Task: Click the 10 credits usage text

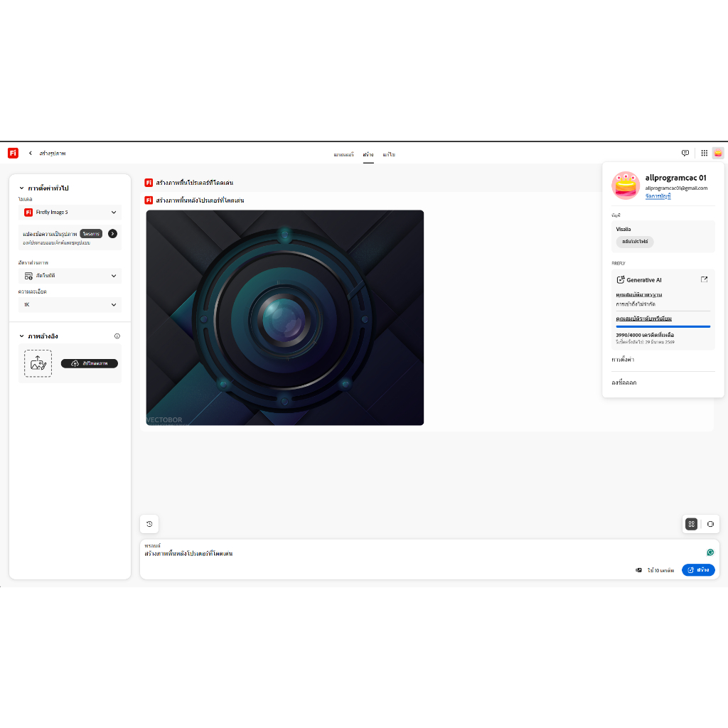Action: click(x=660, y=570)
